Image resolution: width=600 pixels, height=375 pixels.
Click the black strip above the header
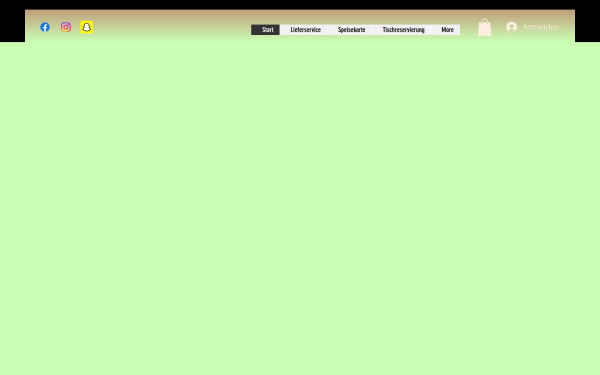point(300,4)
